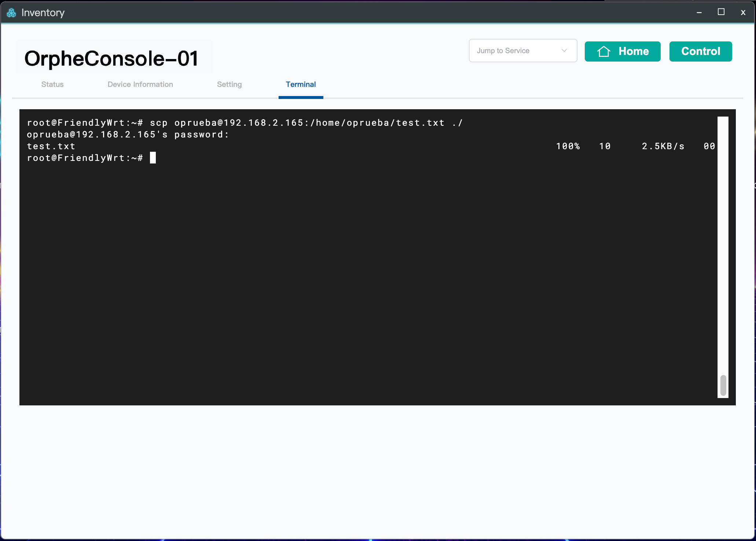Click the Home button label
This screenshot has width=756, height=541.
[634, 51]
